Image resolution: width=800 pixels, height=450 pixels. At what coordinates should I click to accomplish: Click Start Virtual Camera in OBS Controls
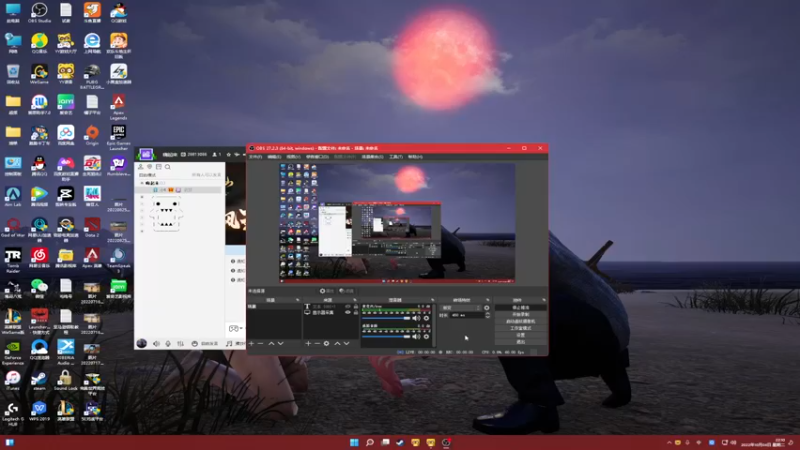[521, 321]
